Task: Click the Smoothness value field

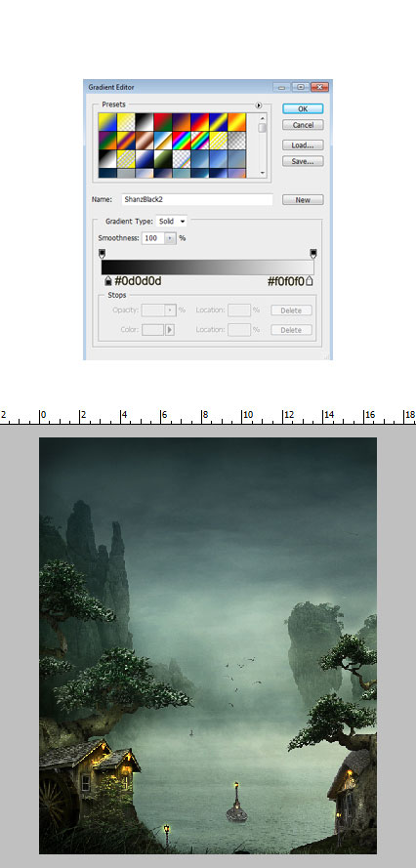Action: tap(153, 238)
